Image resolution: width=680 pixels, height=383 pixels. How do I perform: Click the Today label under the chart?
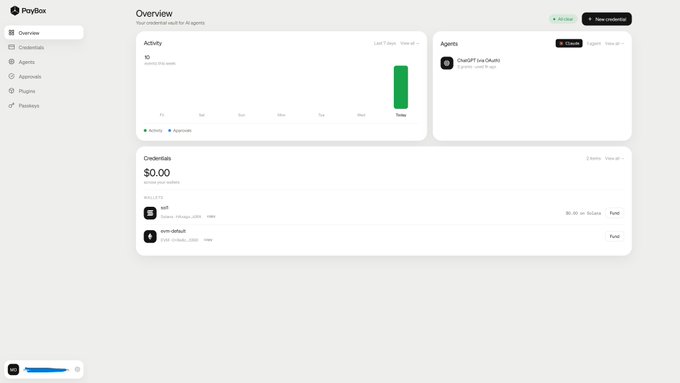pyautogui.click(x=401, y=115)
